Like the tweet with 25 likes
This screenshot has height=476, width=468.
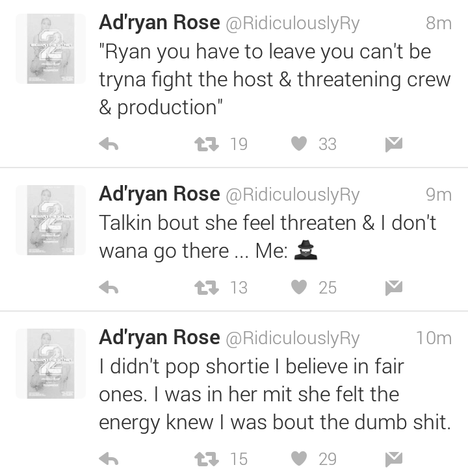(x=299, y=287)
